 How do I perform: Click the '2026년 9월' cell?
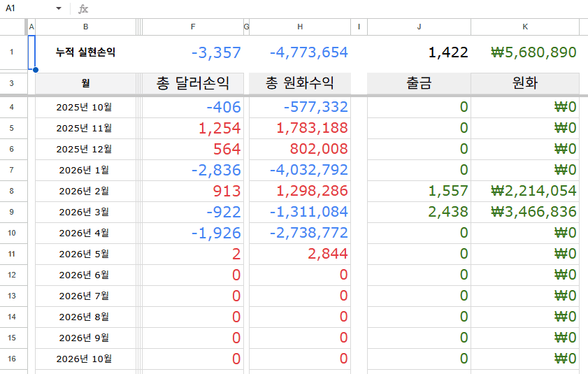click(85, 338)
